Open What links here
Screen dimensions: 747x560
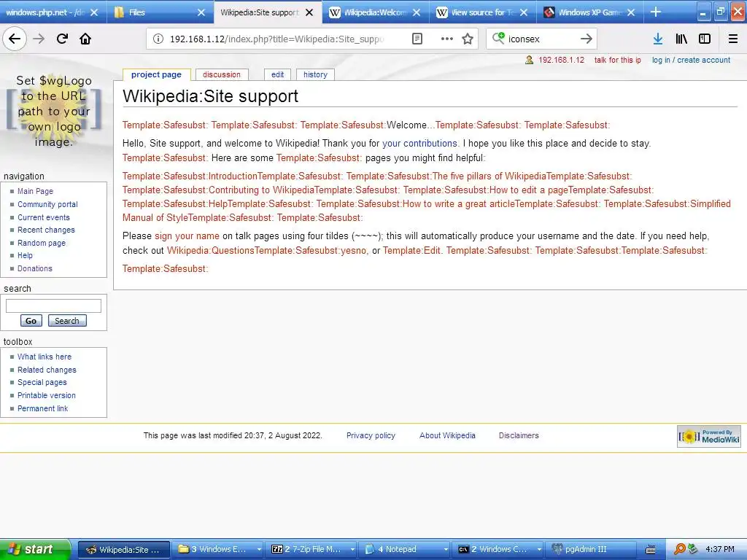pyautogui.click(x=44, y=357)
